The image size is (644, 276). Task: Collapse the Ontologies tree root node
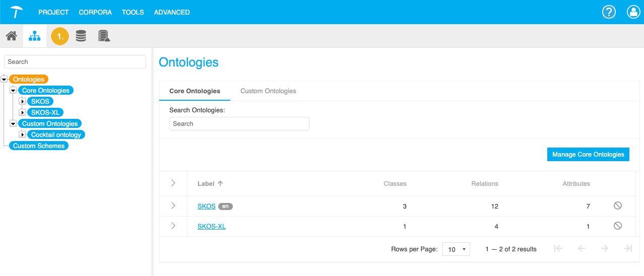click(x=5, y=80)
